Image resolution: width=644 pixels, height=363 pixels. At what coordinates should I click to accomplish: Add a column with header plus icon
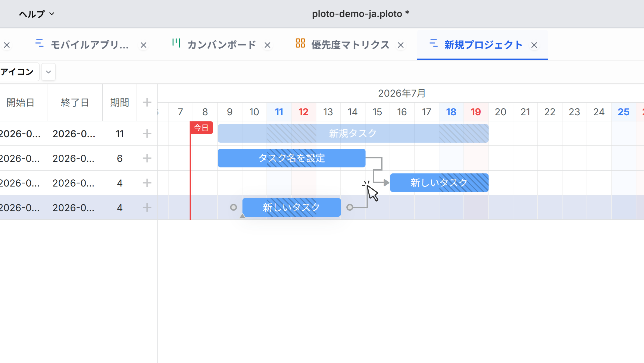click(x=147, y=103)
